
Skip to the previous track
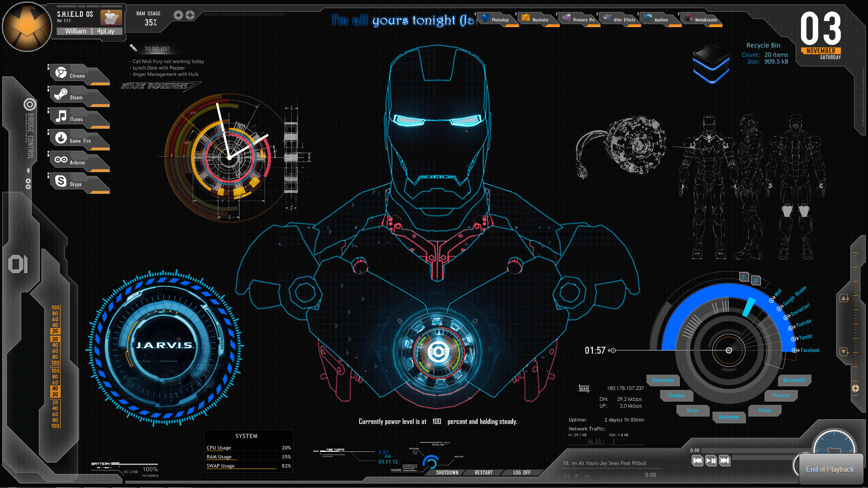[x=698, y=460]
